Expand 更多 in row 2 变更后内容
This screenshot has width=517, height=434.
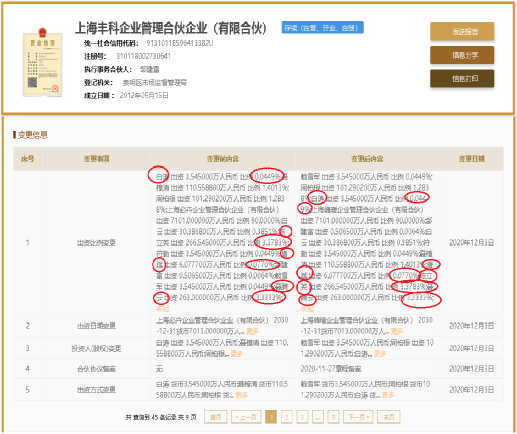(397, 331)
